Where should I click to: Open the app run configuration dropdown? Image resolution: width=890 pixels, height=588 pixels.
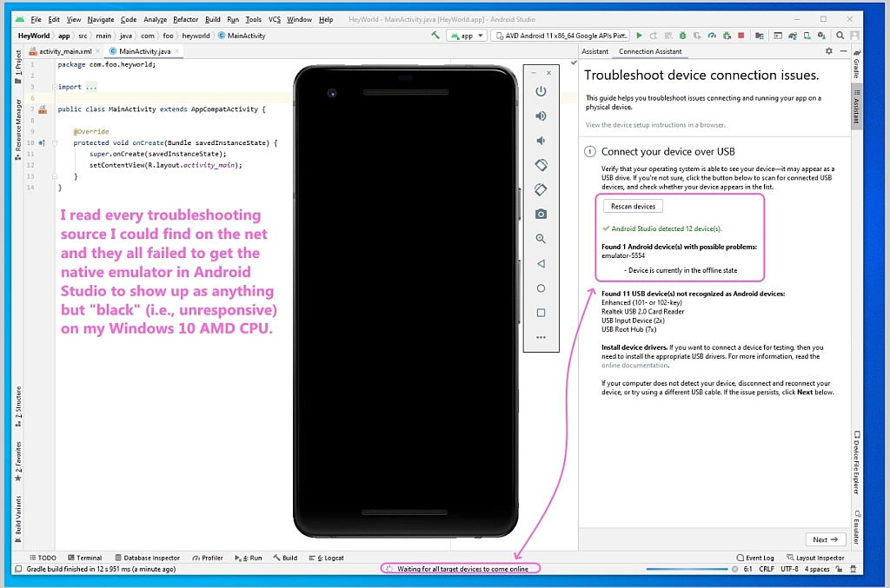pyautogui.click(x=467, y=35)
